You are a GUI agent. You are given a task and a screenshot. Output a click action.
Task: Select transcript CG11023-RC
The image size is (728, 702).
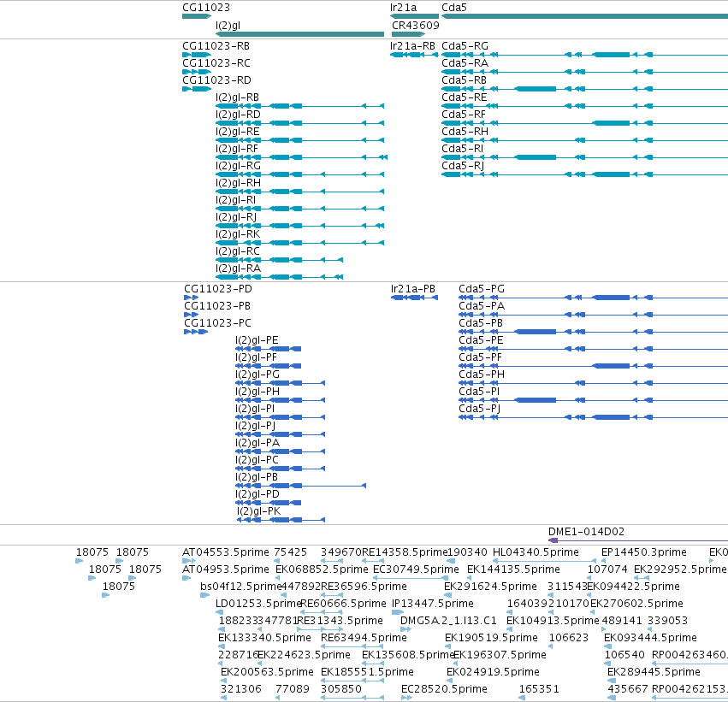pos(216,63)
